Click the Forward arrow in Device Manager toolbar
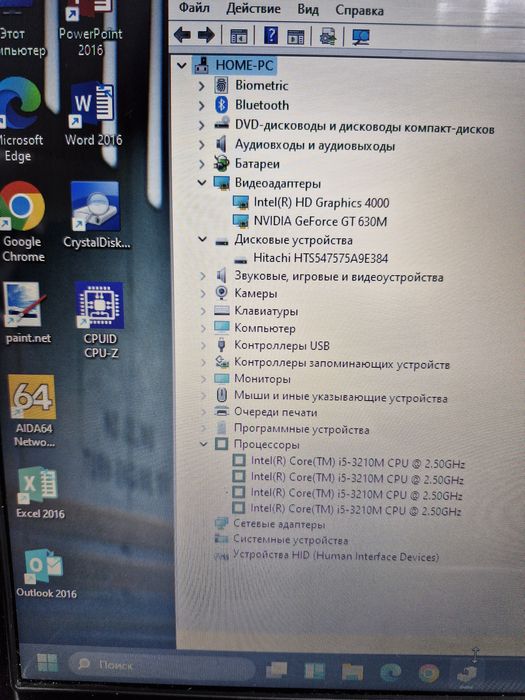The width and height of the screenshot is (525, 700). coord(206,35)
